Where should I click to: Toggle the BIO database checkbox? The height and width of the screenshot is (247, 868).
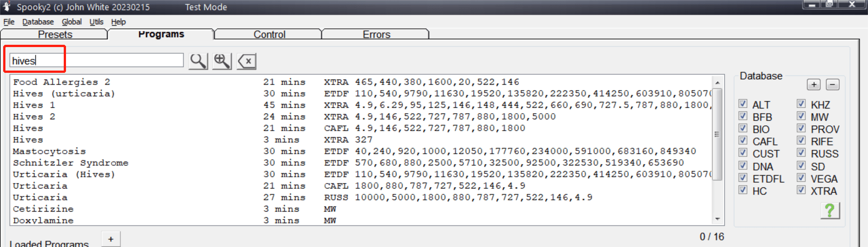click(743, 128)
